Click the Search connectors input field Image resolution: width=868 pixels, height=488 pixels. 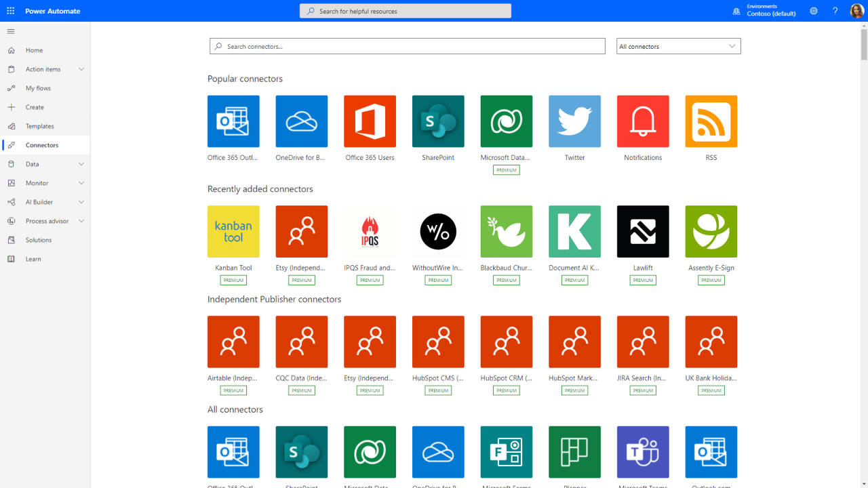click(x=407, y=46)
